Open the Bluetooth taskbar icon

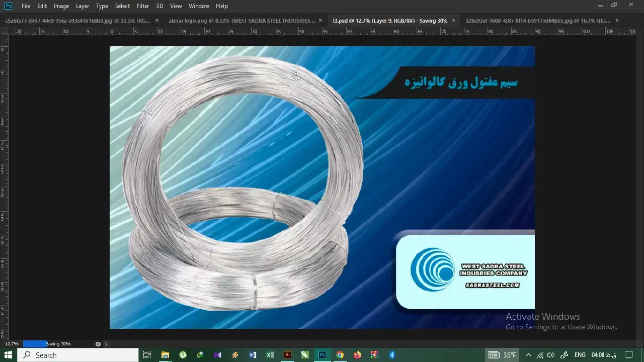click(392, 355)
